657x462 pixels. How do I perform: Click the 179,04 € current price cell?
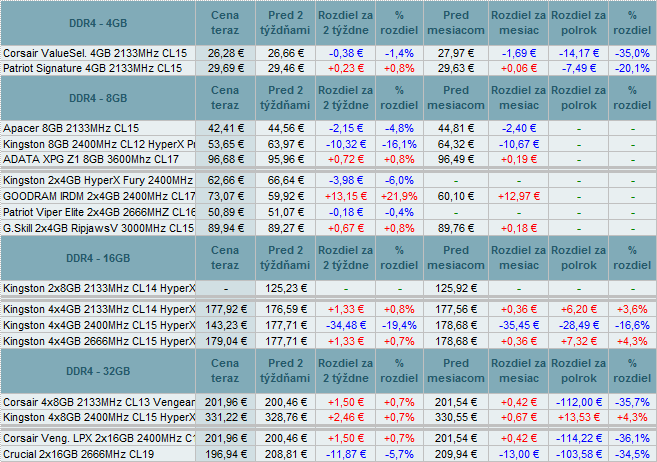click(225, 341)
